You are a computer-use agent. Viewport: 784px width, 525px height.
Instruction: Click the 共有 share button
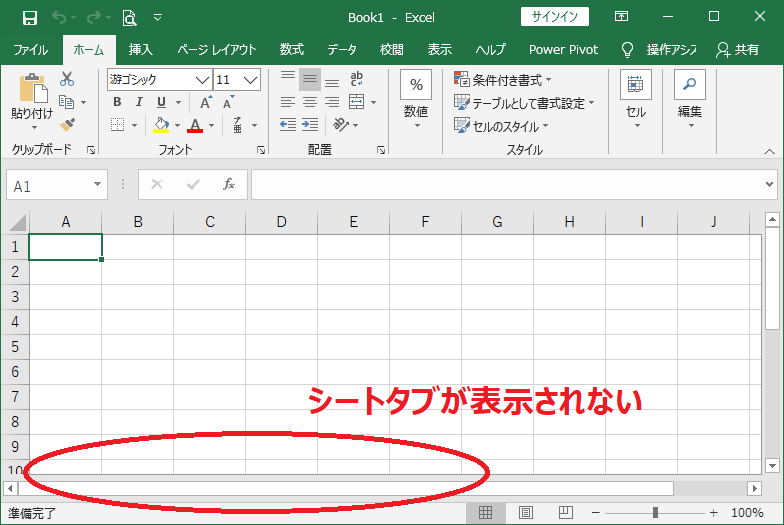tap(738, 50)
